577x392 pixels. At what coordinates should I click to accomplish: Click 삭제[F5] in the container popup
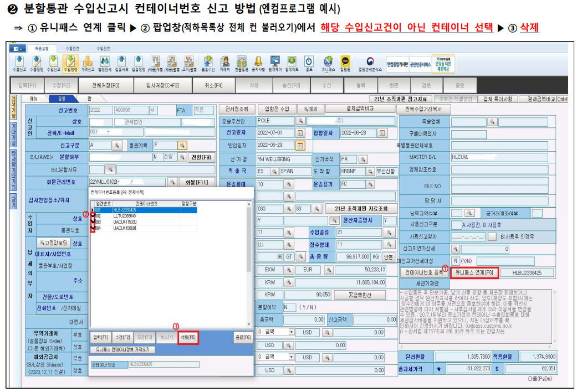(x=188, y=337)
